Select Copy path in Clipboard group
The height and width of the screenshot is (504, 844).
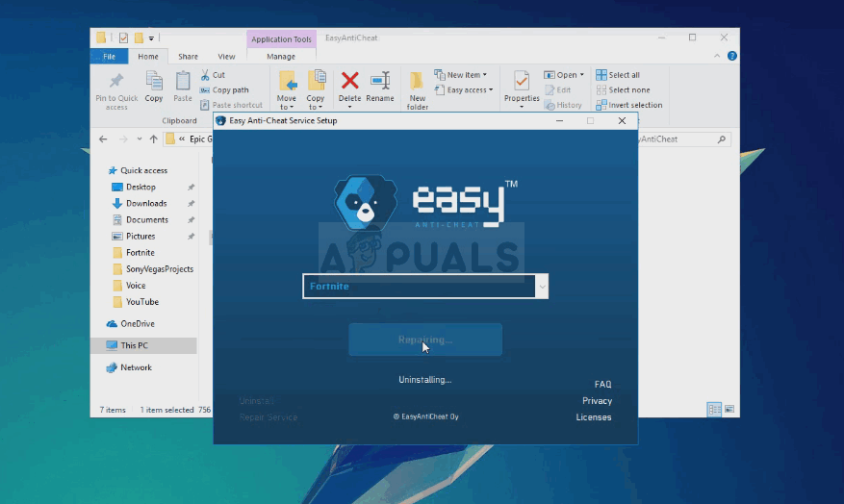[224, 89]
